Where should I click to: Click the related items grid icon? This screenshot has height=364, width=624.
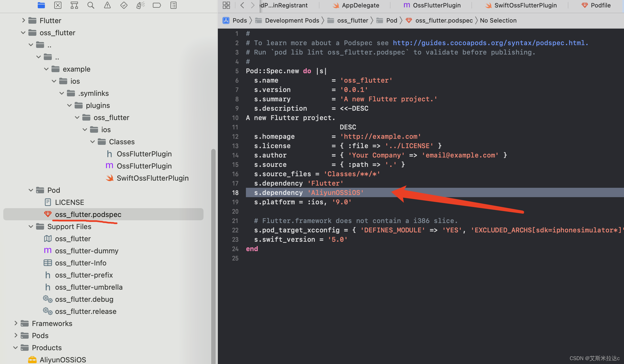tap(226, 5)
